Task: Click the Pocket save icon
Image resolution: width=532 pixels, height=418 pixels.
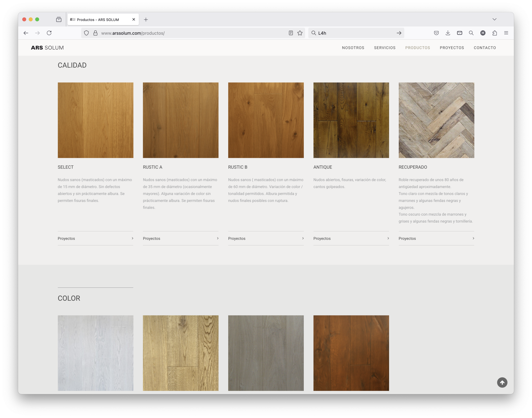Action: coord(436,33)
